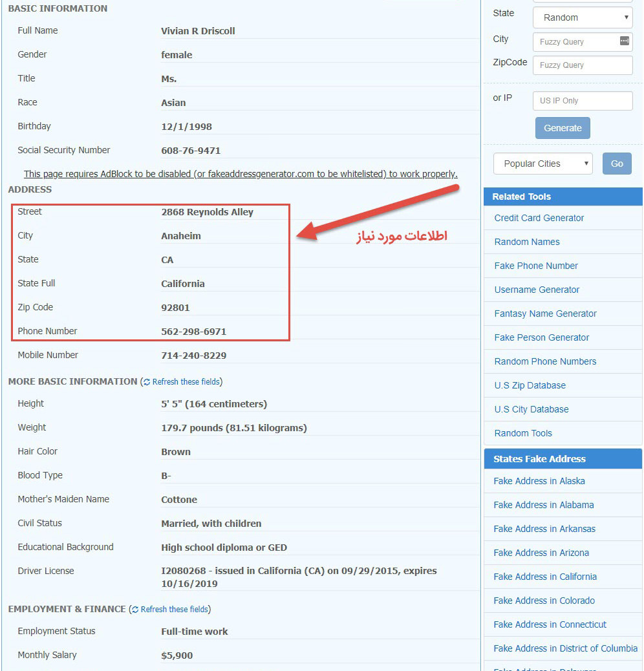Click the AdBlock whitelist notice link
Screen dimensions: 644x671
241,174
